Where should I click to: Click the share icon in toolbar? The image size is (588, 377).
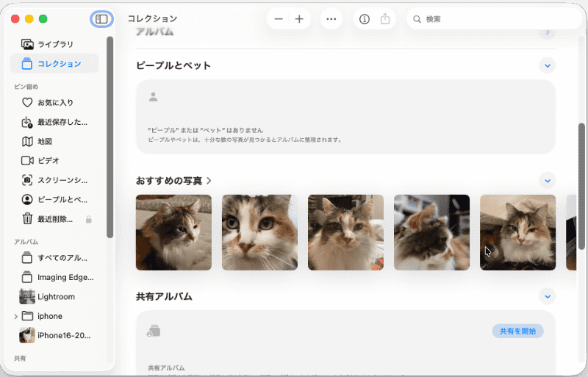tap(385, 19)
